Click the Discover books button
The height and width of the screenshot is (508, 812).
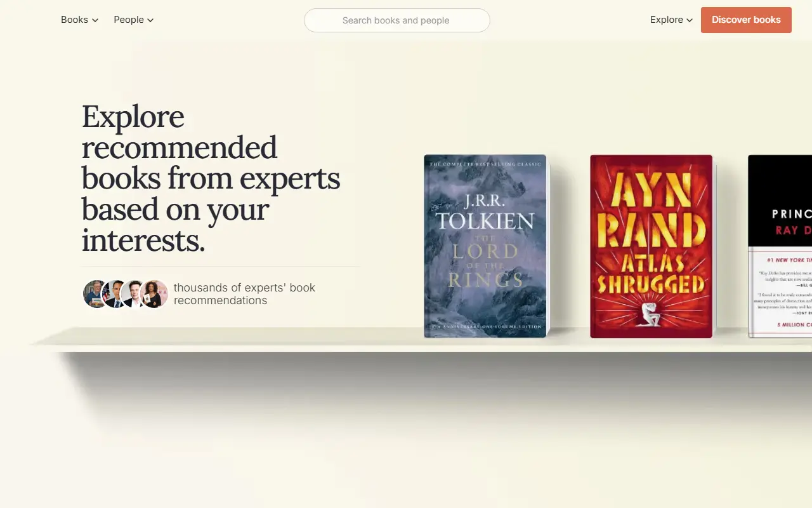[746, 20]
